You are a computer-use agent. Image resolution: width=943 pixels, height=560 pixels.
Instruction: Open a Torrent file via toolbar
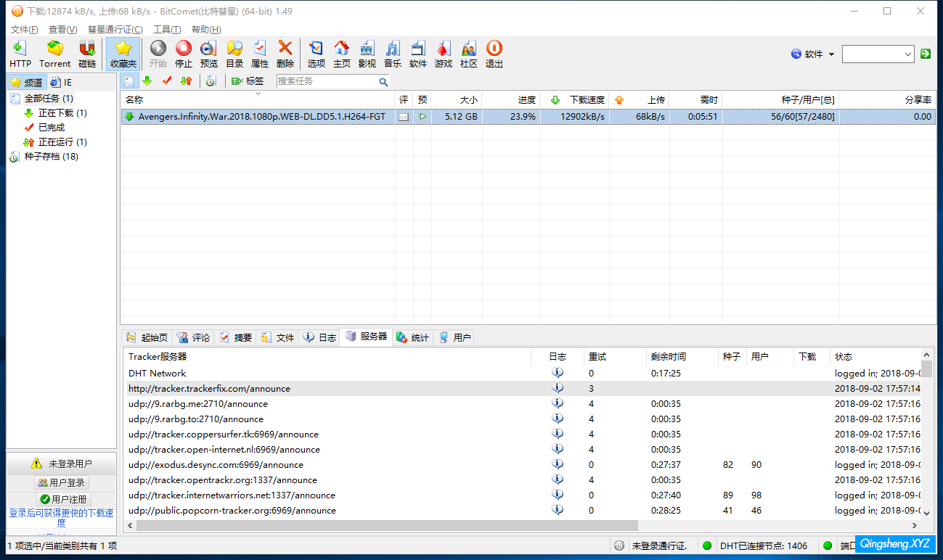click(x=55, y=54)
